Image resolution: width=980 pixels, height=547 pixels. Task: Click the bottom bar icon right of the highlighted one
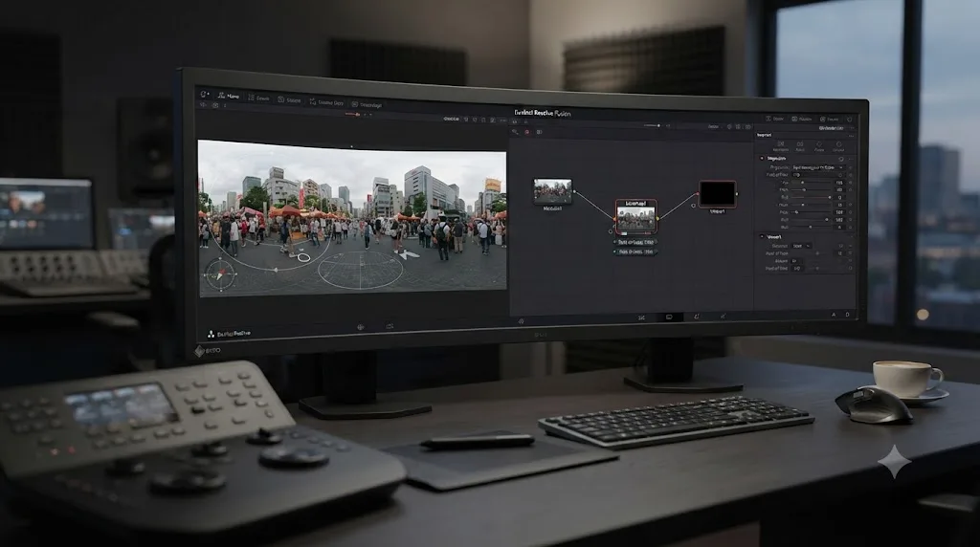(x=697, y=317)
